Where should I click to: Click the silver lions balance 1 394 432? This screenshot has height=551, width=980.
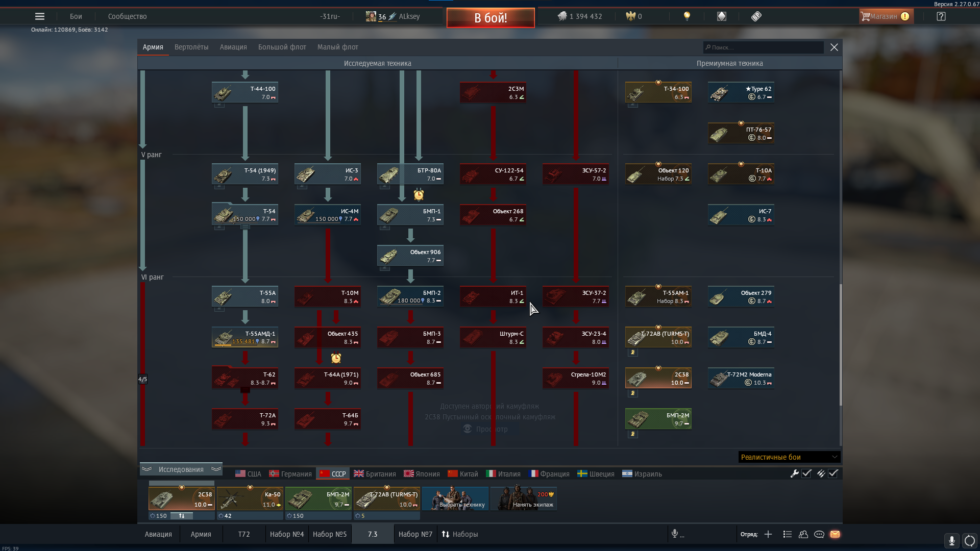point(579,16)
